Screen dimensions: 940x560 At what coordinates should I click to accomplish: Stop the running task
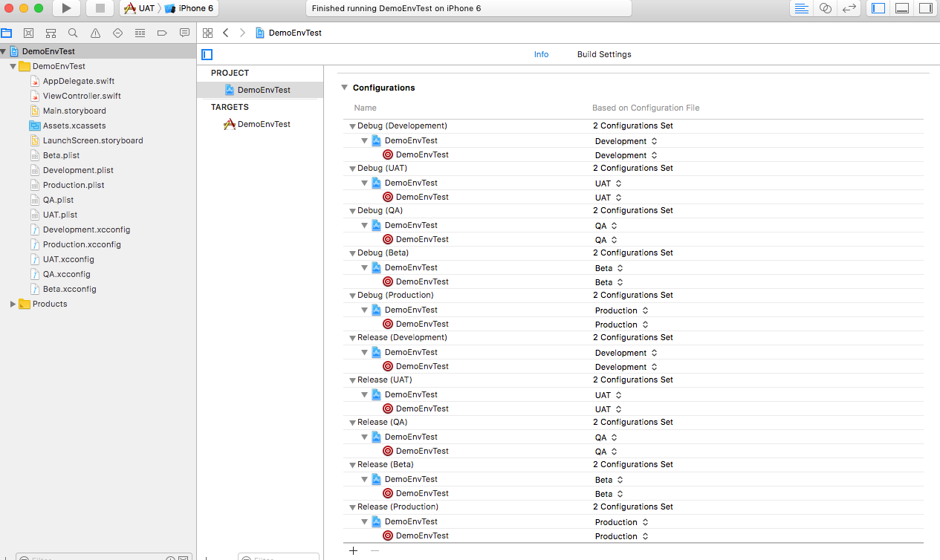pyautogui.click(x=100, y=8)
